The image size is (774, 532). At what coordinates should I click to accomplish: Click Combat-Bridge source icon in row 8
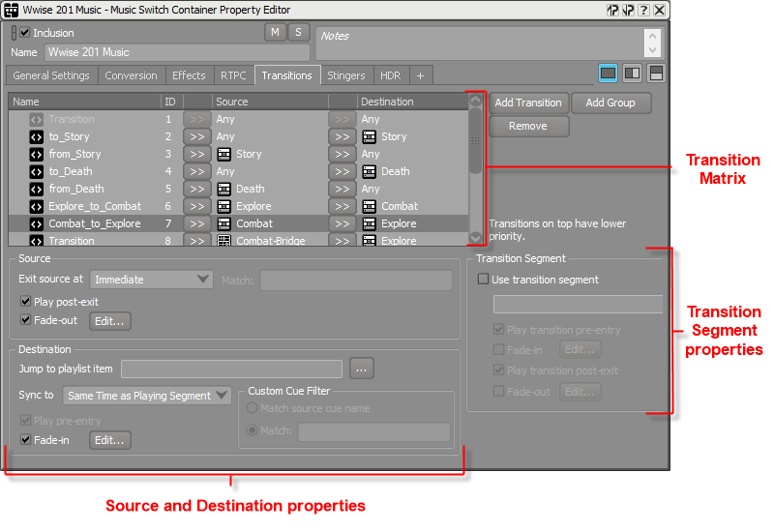click(224, 241)
